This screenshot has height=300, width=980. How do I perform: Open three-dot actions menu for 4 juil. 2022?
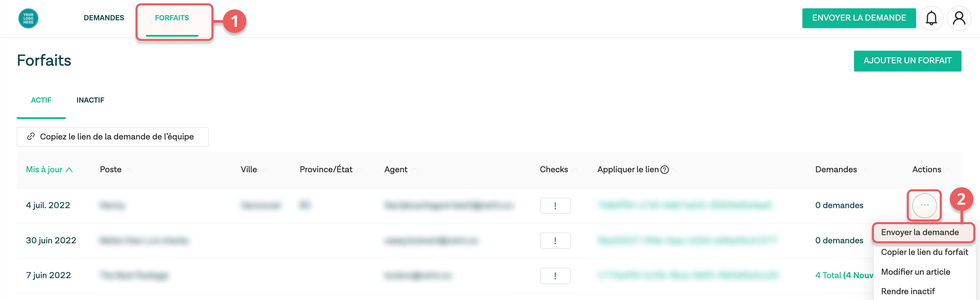click(x=924, y=205)
